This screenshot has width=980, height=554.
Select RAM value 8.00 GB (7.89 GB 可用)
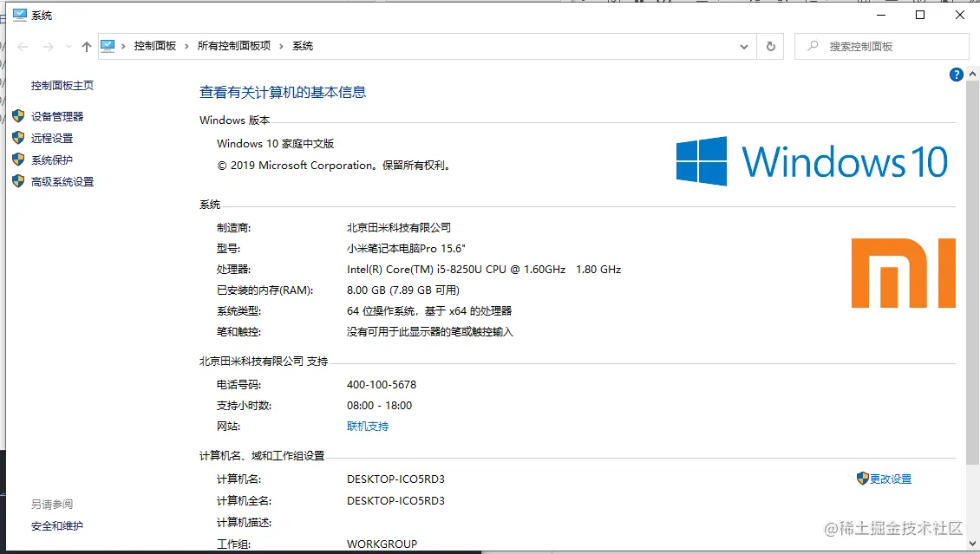[x=403, y=290]
